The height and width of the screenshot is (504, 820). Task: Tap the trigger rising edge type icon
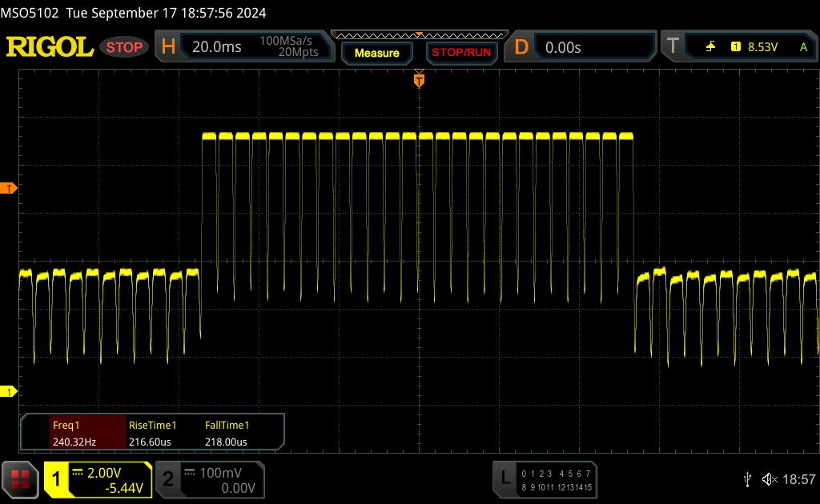coord(710,47)
